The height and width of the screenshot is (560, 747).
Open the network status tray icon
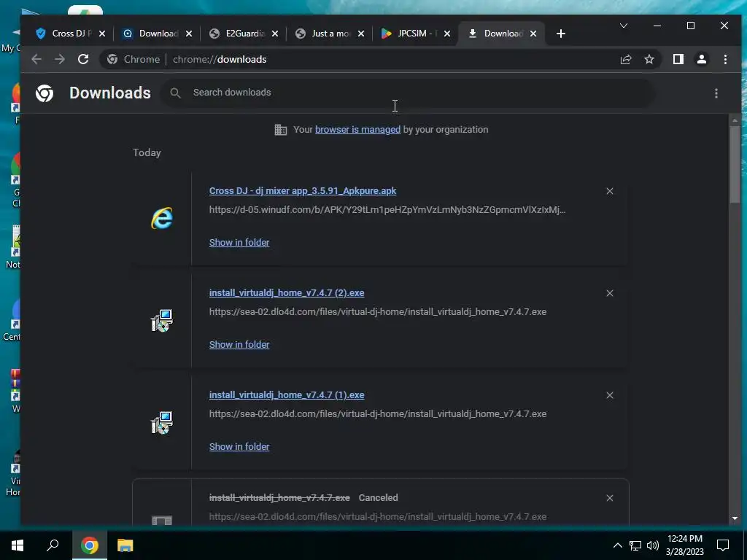point(635,545)
